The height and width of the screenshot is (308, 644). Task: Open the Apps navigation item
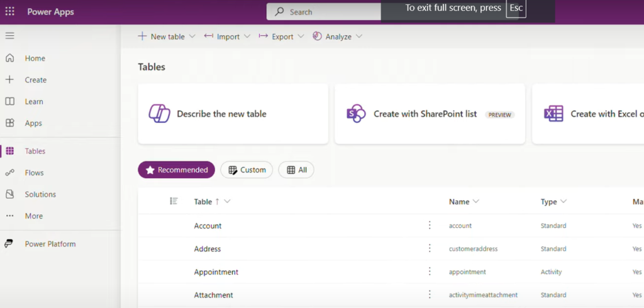pyautogui.click(x=33, y=123)
